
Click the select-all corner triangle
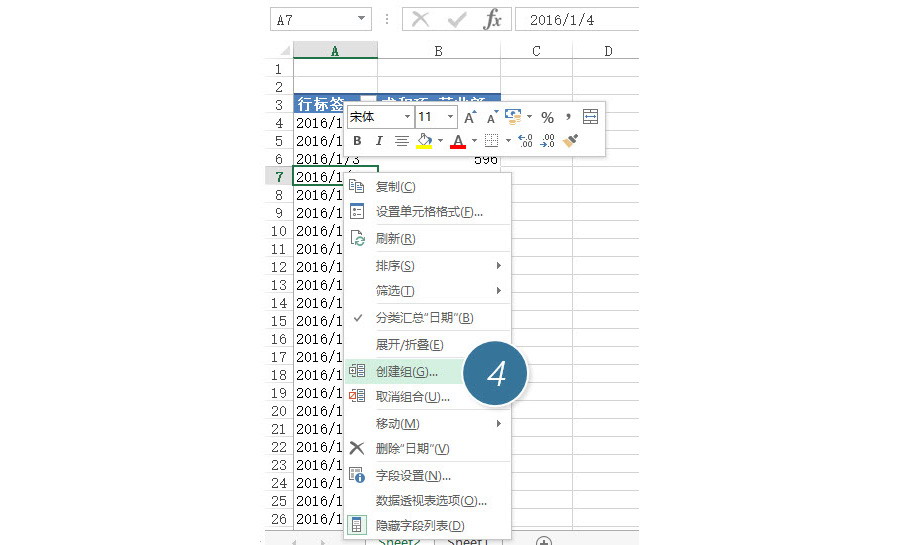[285, 50]
